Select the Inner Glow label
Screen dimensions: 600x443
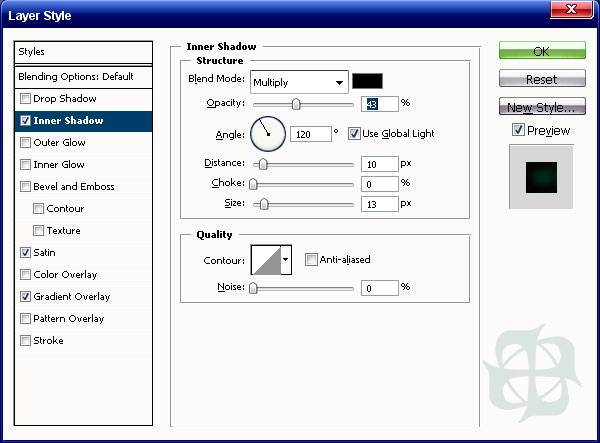coord(59,164)
